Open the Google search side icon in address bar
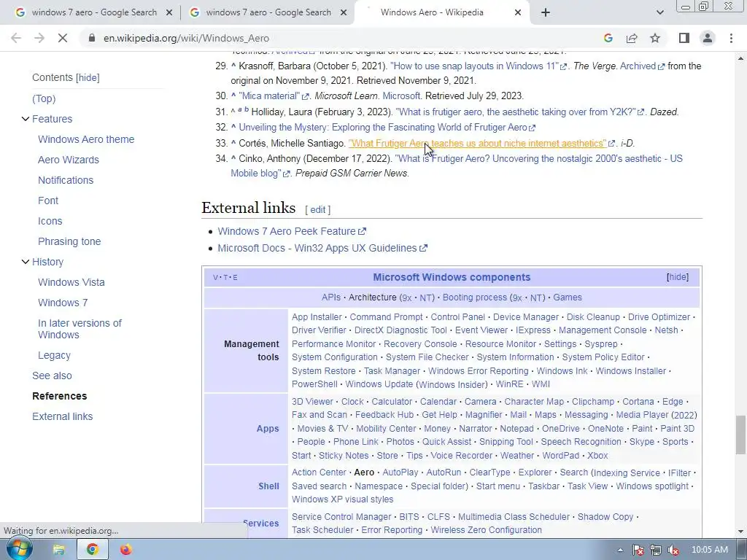The width and height of the screenshot is (747, 560). click(608, 38)
